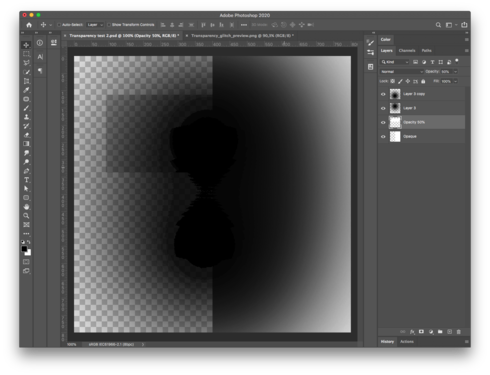Toggle lock all padlock icon
This screenshot has height=375, width=490.
pyautogui.click(x=423, y=81)
